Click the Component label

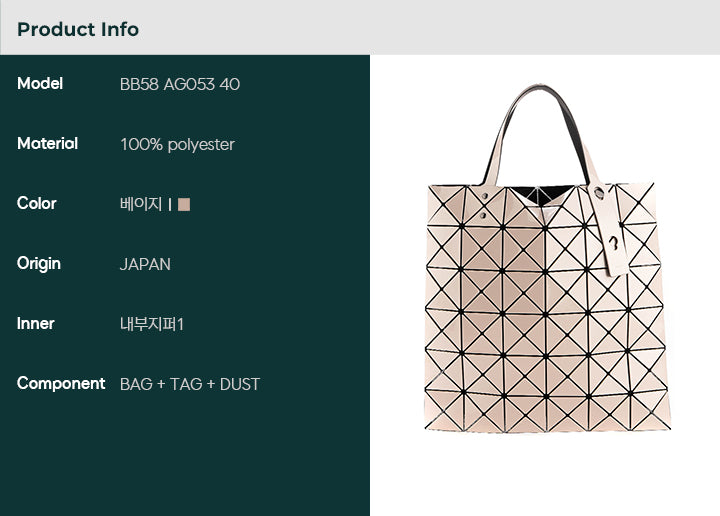61,384
